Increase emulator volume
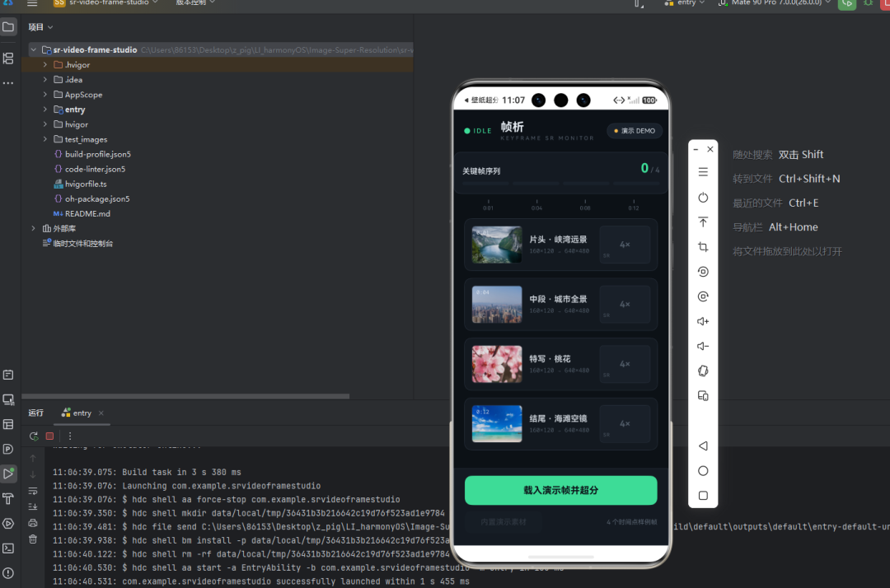Viewport: 890px width, 588px height. [703, 321]
